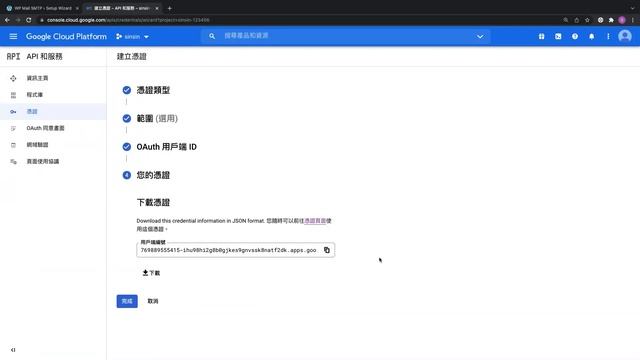Open the account avatar menu

[625, 36]
